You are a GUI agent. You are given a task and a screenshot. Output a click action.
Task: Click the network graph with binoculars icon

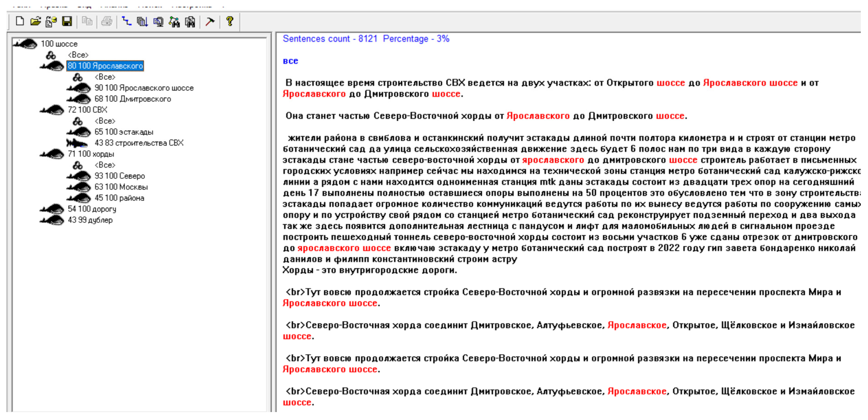pos(174,22)
